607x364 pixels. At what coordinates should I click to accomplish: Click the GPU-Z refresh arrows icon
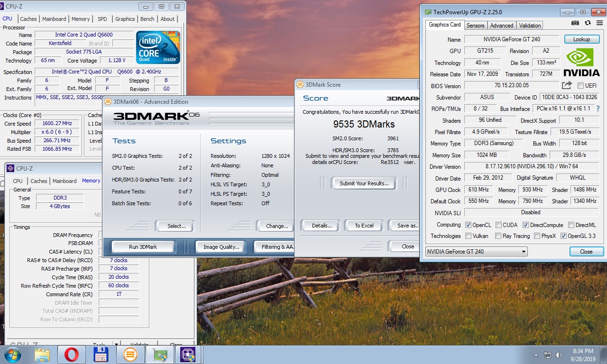tap(588, 23)
